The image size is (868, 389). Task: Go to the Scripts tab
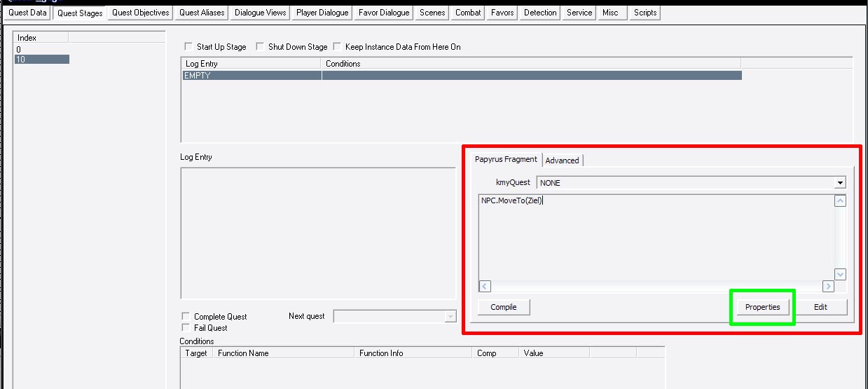(645, 13)
